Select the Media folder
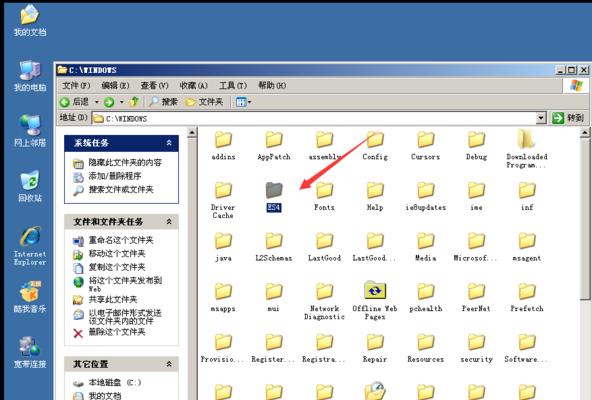 click(x=426, y=247)
